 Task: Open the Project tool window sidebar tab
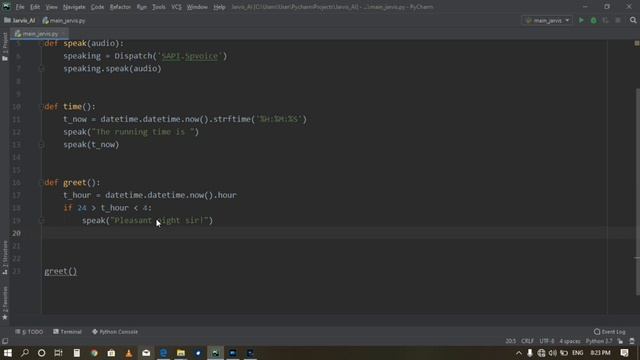(5, 46)
